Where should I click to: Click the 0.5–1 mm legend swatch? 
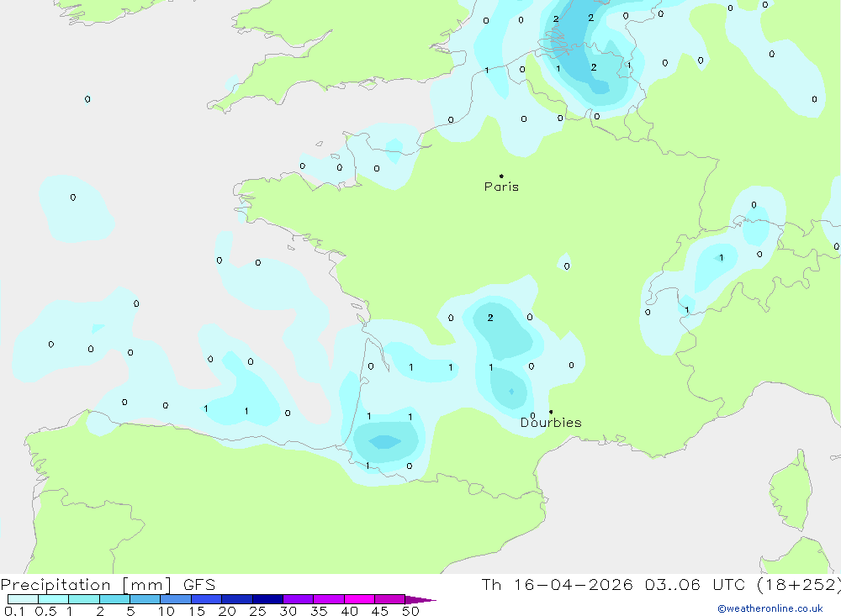(54, 599)
